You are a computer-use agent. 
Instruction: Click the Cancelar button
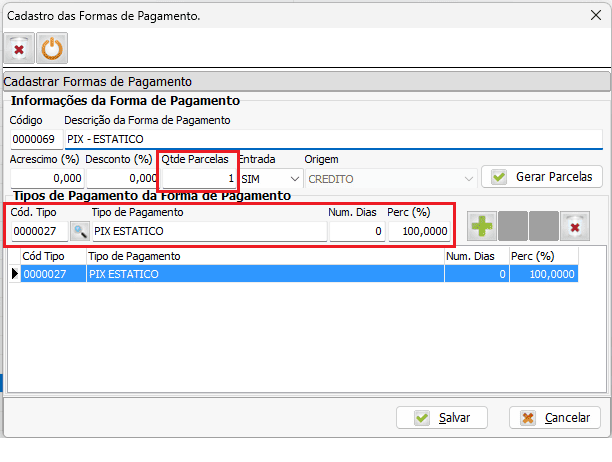coord(555,418)
